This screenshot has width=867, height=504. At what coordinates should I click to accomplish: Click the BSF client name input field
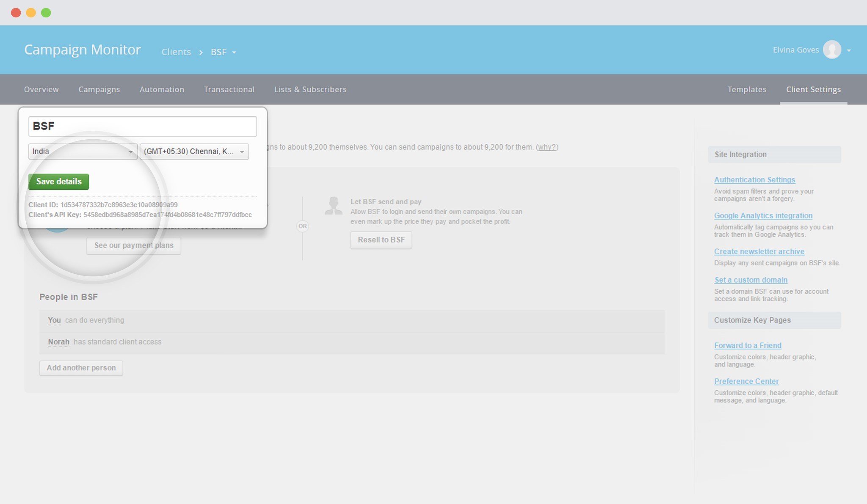point(142,125)
